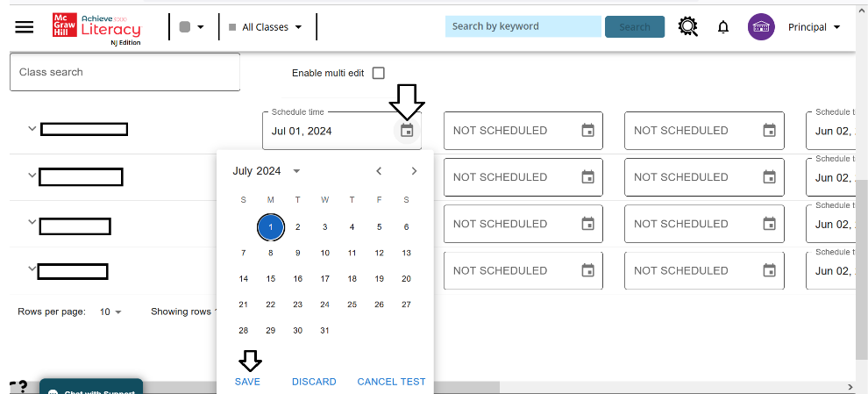The width and height of the screenshot is (868, 394).
Task: Open the All Classes dropdown
Action: point(265,26)
